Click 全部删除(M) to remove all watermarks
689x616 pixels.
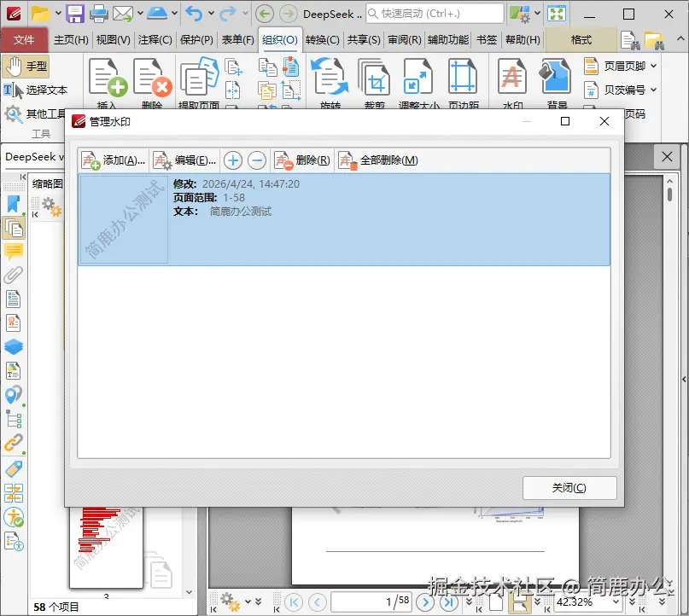(x=378, y=160)
